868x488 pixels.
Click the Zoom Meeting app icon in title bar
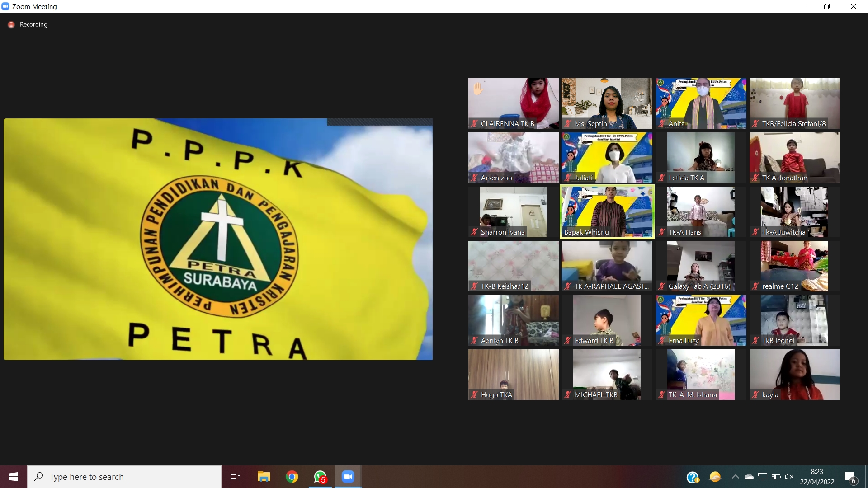tap(5, 6)
